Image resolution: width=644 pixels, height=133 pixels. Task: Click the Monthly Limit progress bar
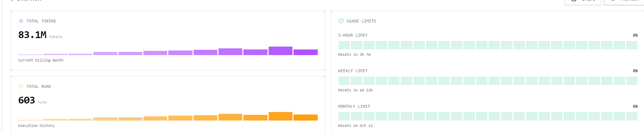point(488,116)
